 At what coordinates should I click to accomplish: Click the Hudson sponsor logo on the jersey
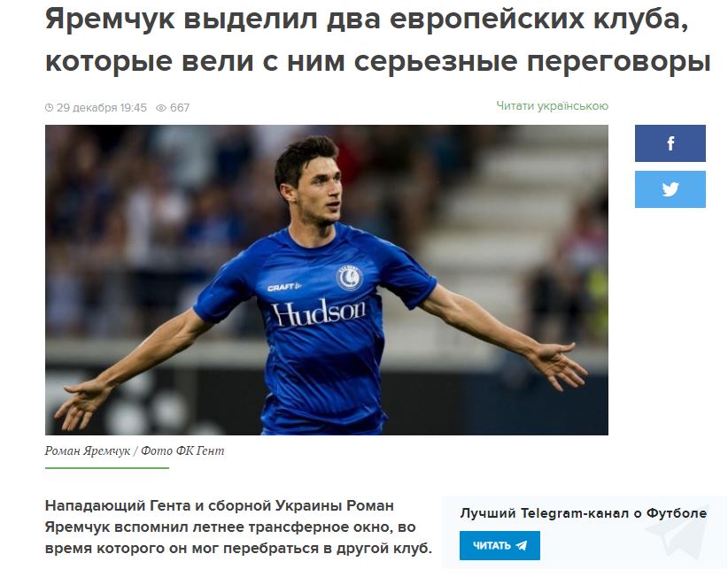click(319, 312)
